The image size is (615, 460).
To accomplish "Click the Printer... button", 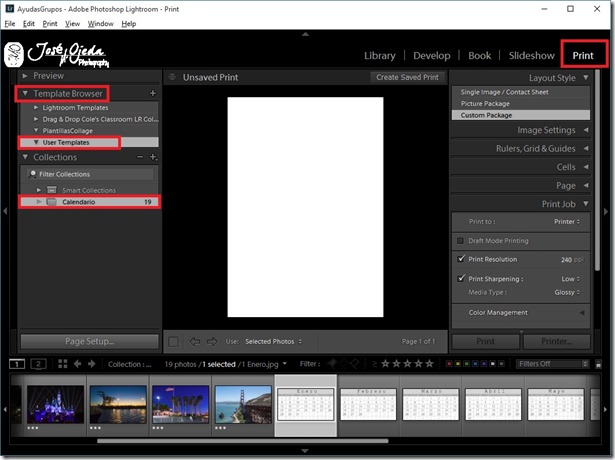I will [x=557, y=342].
